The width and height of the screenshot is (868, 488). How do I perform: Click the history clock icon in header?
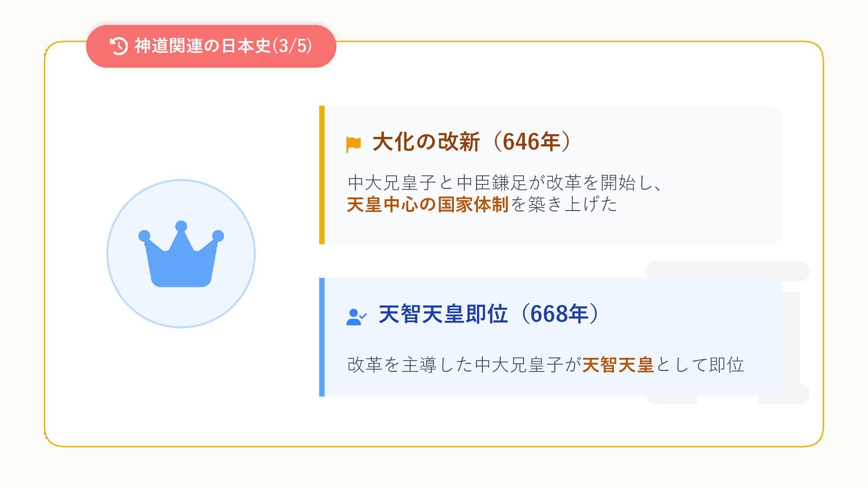pyautogui.click(x=119, y=46)
